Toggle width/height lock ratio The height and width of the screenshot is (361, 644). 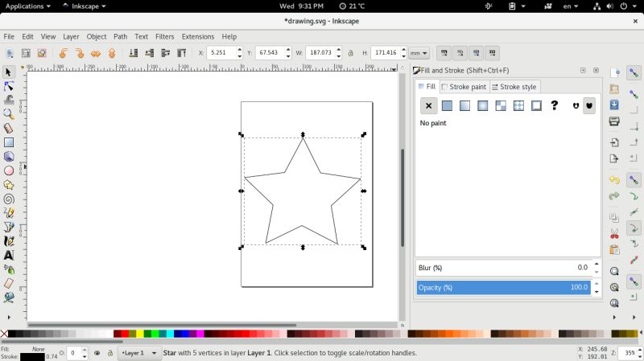[351, 53]
